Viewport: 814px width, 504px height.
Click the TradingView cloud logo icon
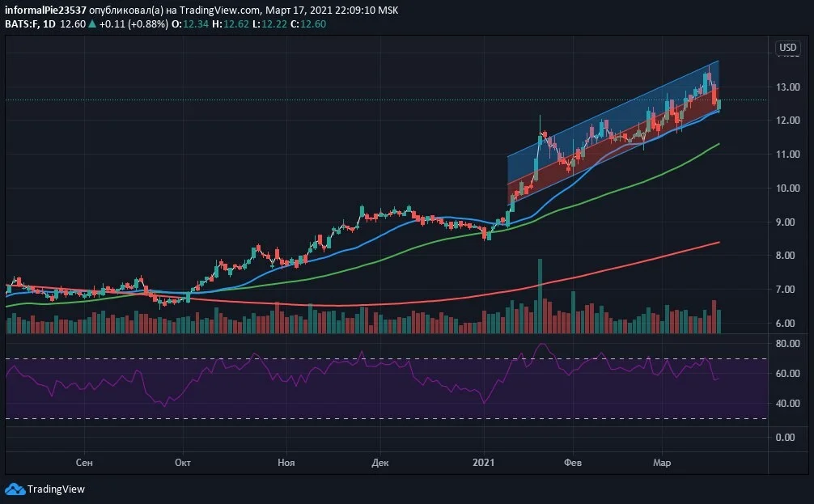click(15, 489)
